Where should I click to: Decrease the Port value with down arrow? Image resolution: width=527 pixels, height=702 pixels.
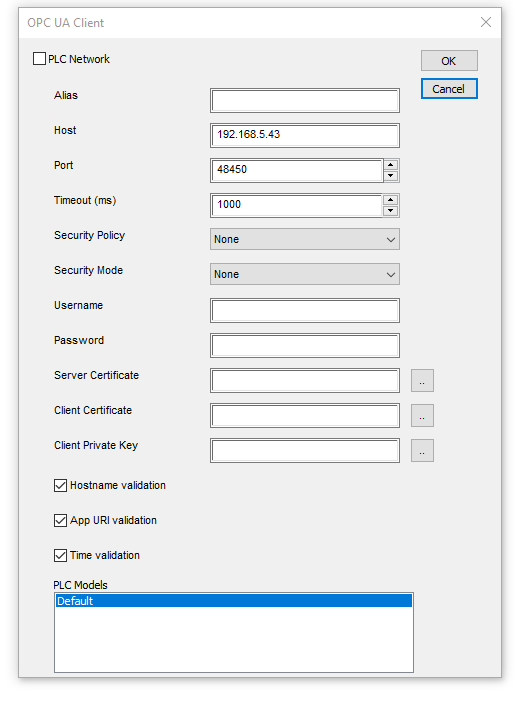[391, 176]
